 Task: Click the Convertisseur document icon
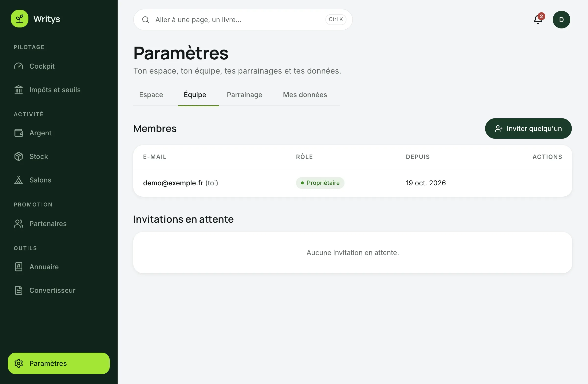point(19,290)
